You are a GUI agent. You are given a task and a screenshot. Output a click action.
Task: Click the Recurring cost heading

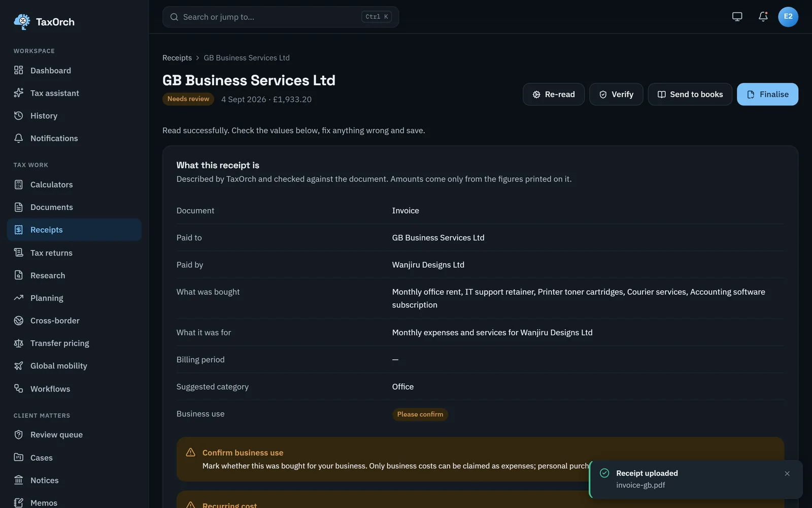click(229, 504)
